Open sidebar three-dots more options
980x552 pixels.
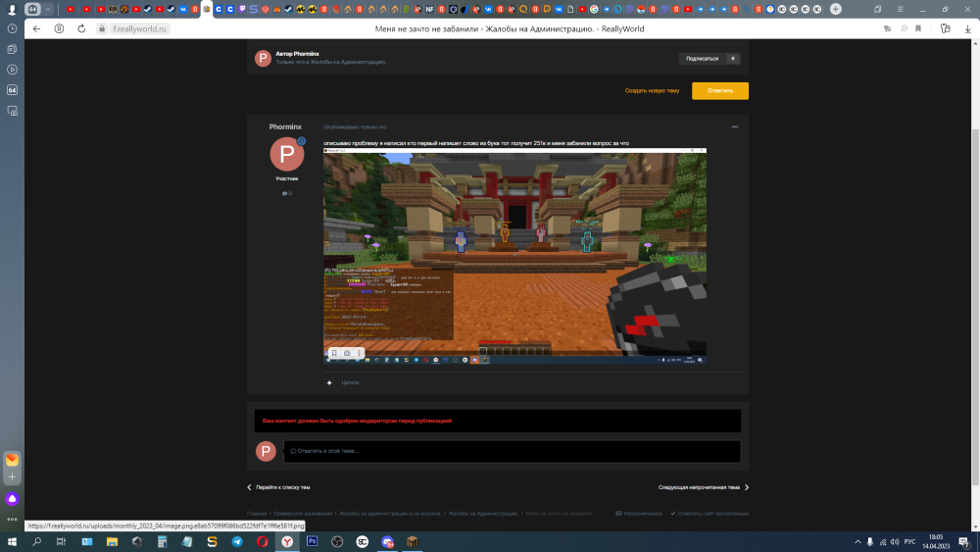[12, 519]
